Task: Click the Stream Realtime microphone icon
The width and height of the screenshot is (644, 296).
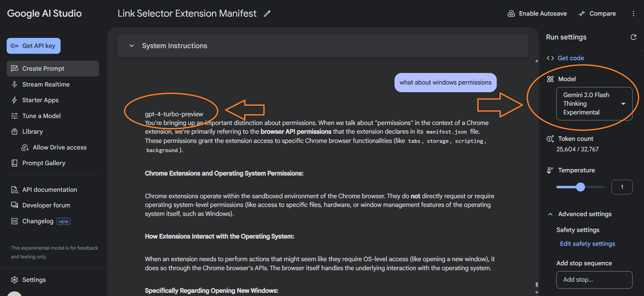Action: (x=15, y=84)
